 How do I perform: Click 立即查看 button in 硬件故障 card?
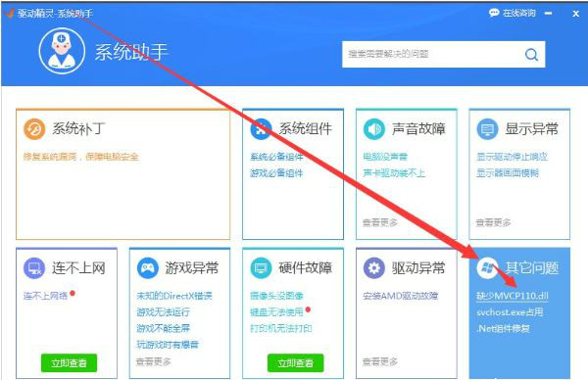coord(296,362)
